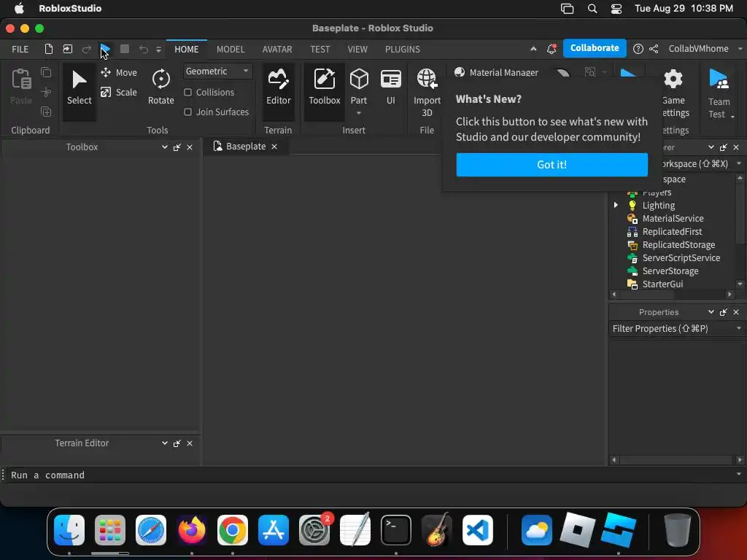Click the Cut scissors icon in Clipboard group

(x=46, y=92)
